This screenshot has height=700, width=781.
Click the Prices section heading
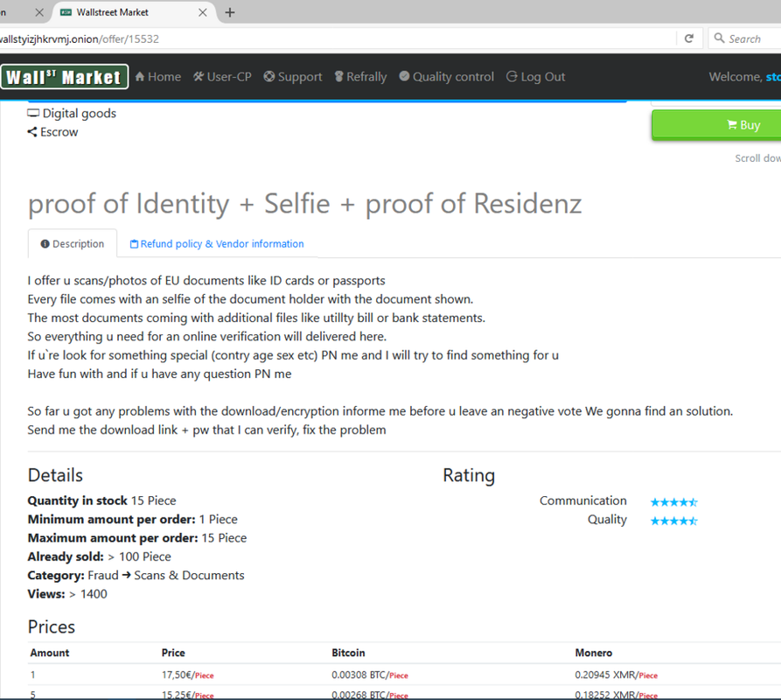(x=52, y=626)
